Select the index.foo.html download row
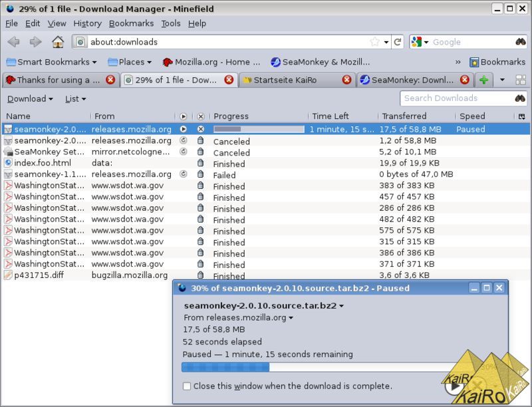The image size is (532, 407). [266, 163]
